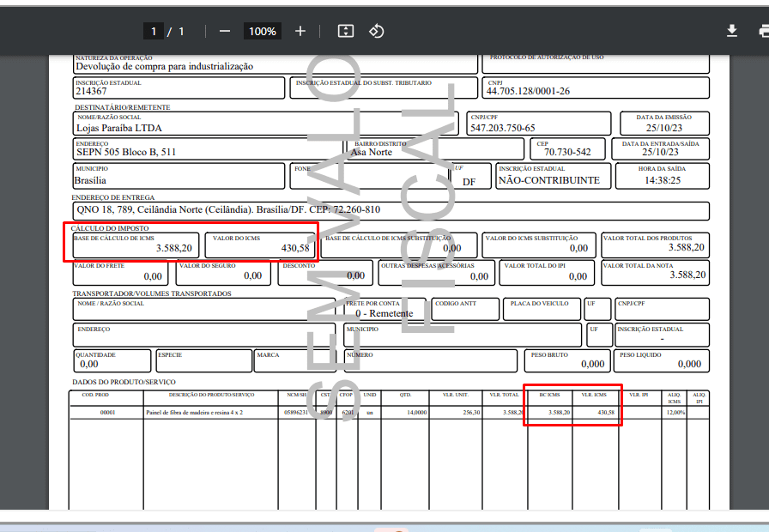
Task: Click the zoom out minus button
Action: tap(225, 31)
